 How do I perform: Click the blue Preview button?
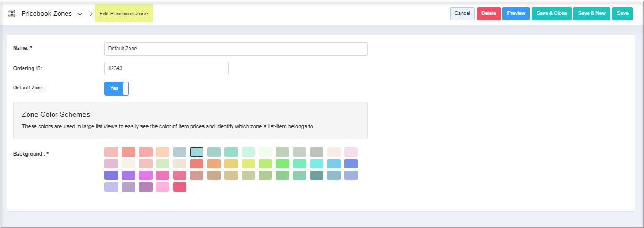pyautogui.click(x=516, y=13)
